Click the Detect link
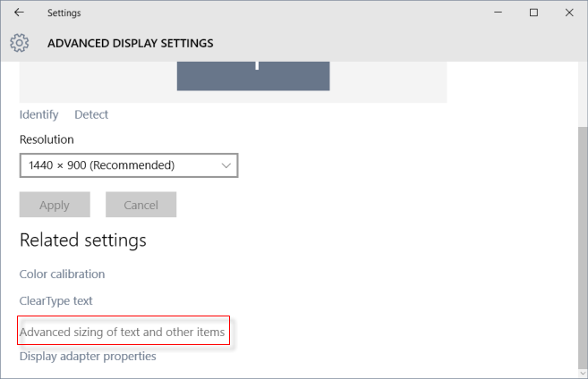This screenshot has width=588, height=379. (91, 114)
